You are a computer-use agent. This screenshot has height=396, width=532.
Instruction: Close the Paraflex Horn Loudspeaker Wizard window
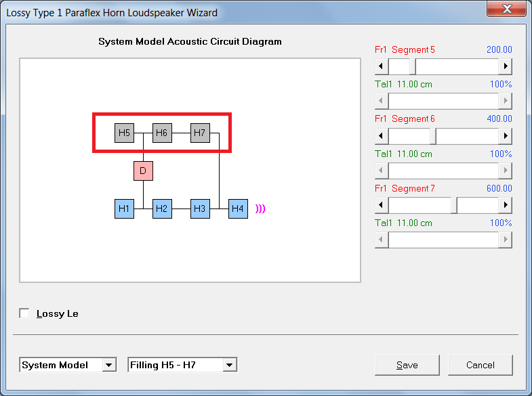pos(506,9)
